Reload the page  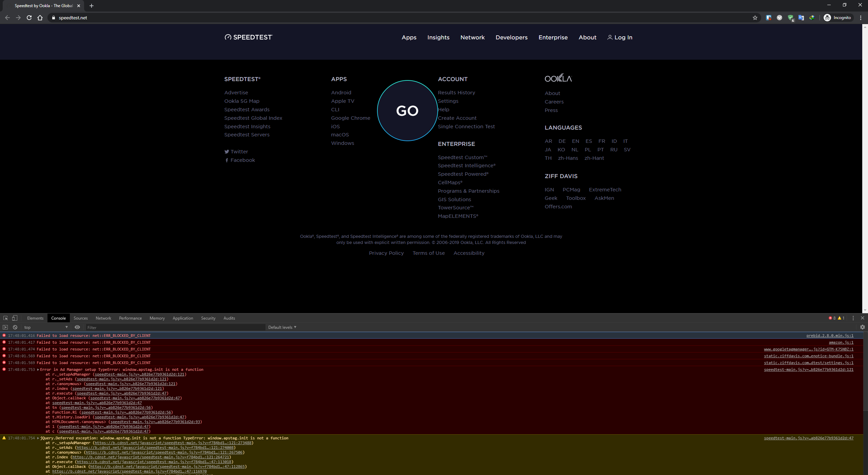click(29, 18)
